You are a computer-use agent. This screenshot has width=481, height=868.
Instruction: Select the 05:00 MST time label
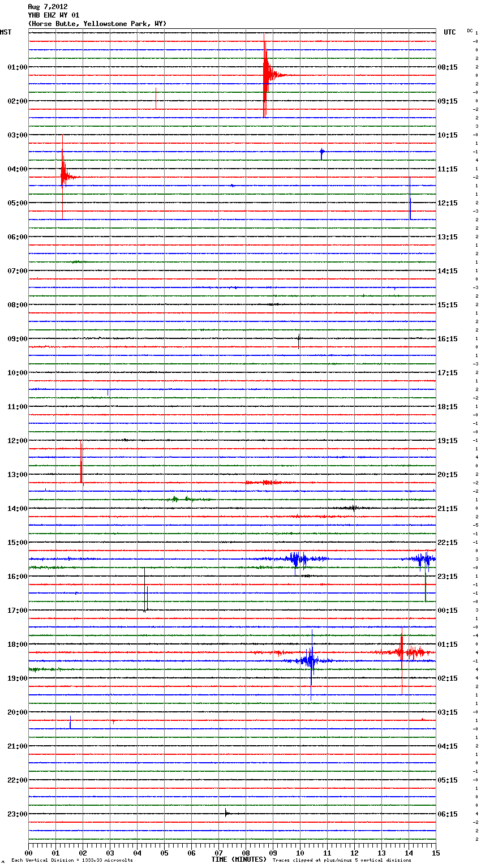coord(18,203)
